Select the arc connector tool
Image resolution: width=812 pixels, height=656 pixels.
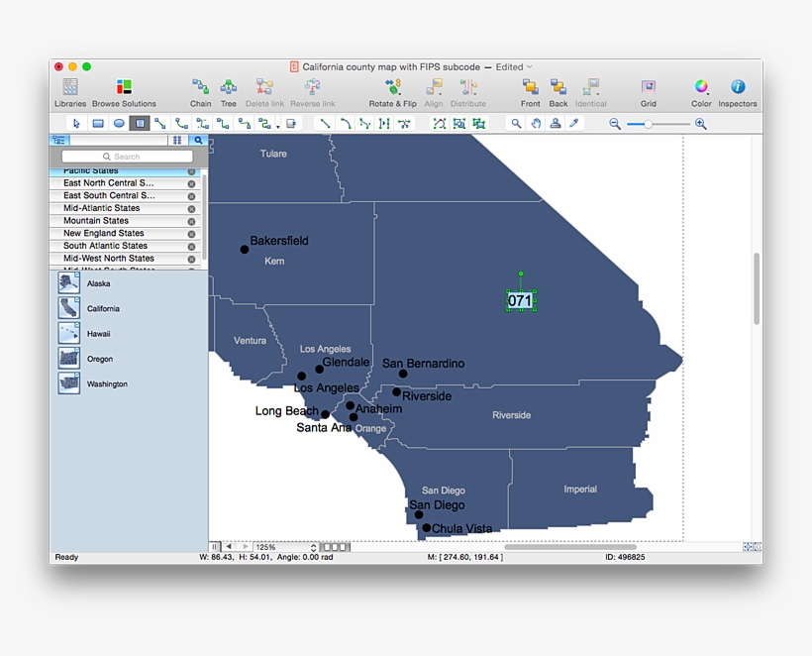(181, 123)
